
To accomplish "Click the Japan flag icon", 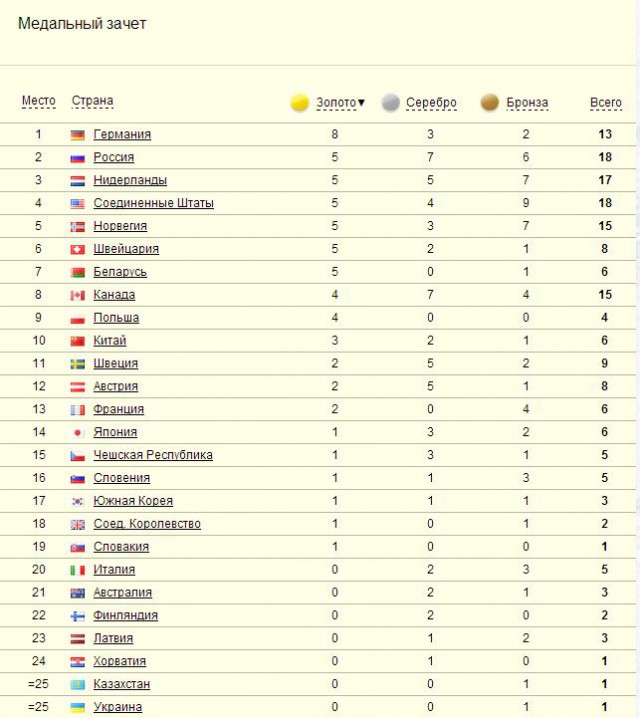I will (x=77, y=433).
